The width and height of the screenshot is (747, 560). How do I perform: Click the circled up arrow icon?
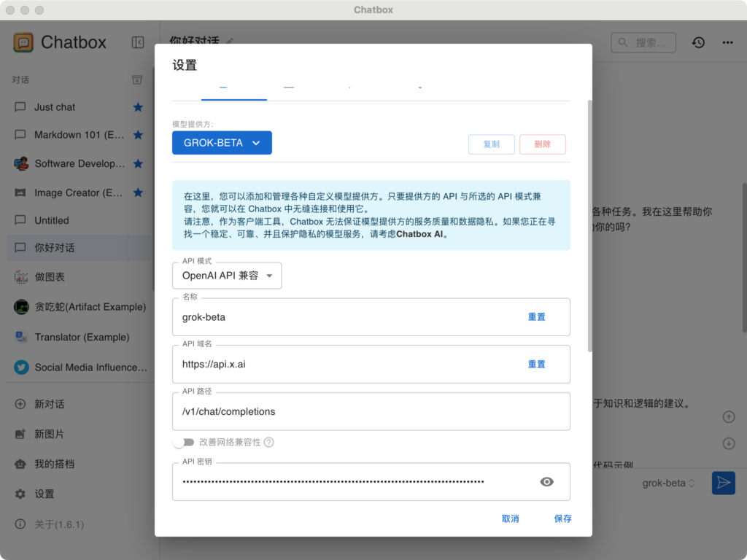[x=729, y=417]
